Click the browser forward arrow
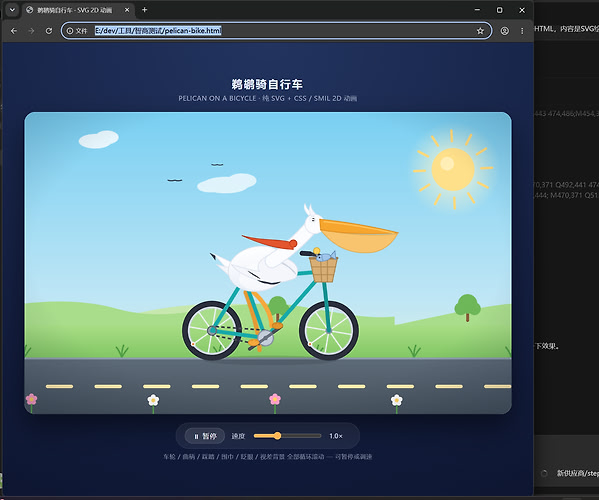The width and height of the screenshot is (599, 500). (31, 31)
